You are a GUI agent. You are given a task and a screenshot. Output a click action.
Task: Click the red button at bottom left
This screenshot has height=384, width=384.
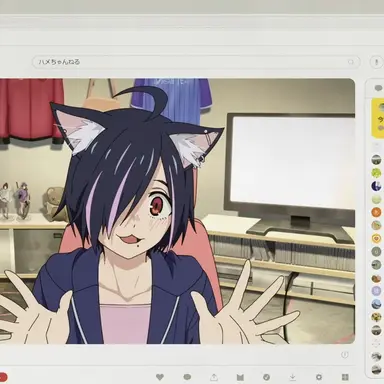point(3,377)
